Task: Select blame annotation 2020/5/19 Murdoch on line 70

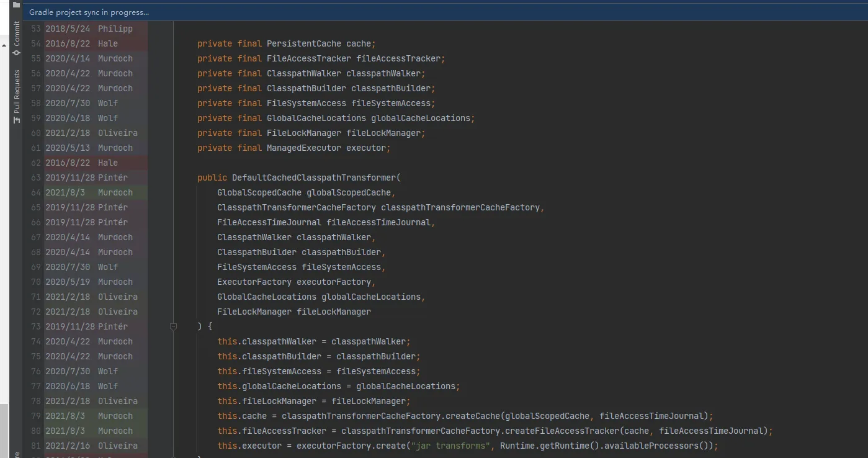Action: coord(89,282)
